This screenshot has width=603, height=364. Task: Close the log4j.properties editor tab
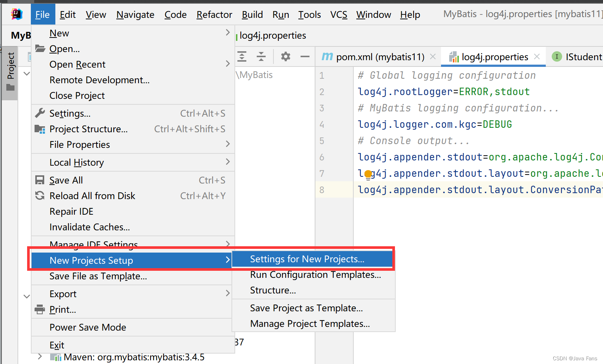(537, 56)
